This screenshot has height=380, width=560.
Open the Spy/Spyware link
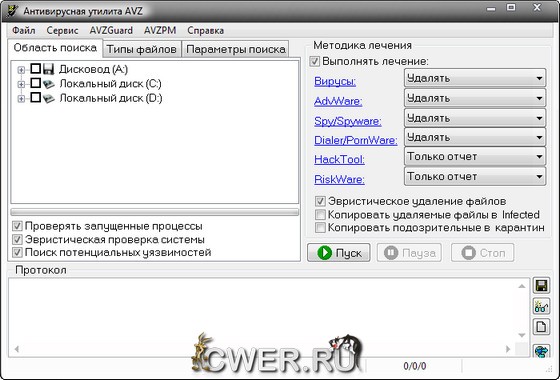[x=348, y=121]
